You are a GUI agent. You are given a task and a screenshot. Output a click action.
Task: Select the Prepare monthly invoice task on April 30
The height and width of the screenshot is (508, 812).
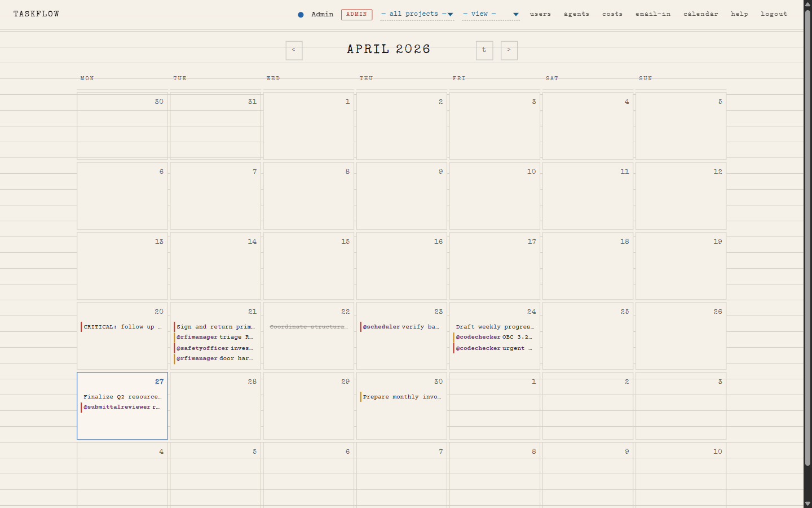[x=401, y=397]
